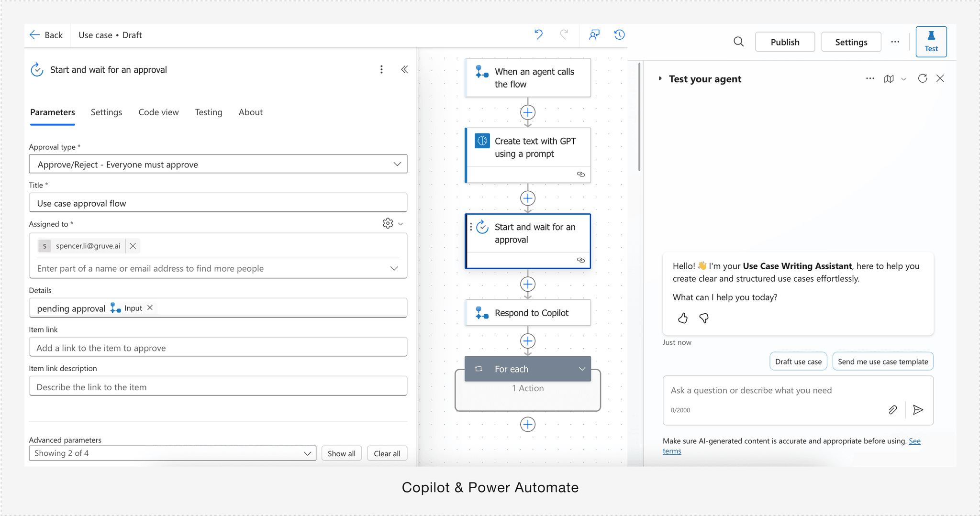Viewport: 980px width, 516px height.
Task: Expand the people search dropdown arrow
Action: click(394, 268)
